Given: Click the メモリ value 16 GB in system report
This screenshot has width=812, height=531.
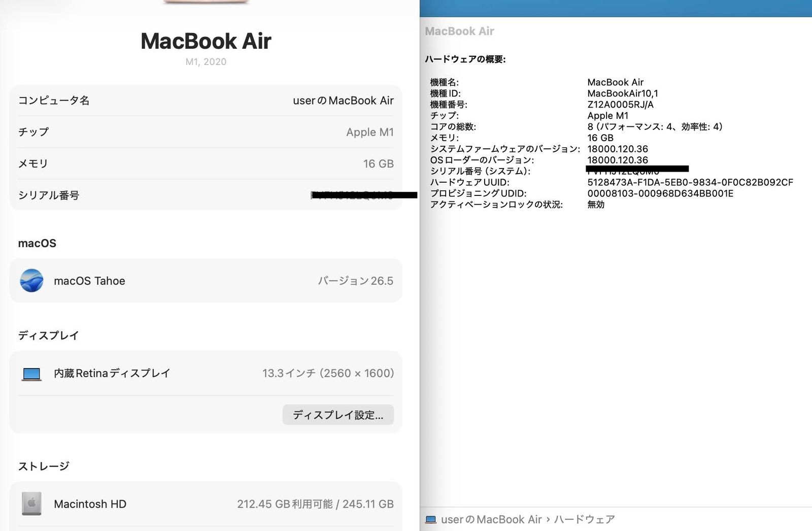Looking at the screenshot, I should [600, 138].
